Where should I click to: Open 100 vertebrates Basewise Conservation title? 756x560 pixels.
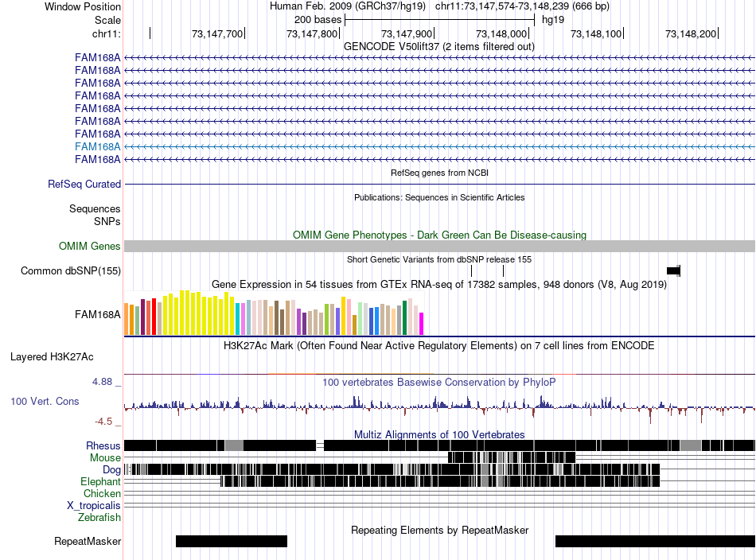tap(439, 382)
